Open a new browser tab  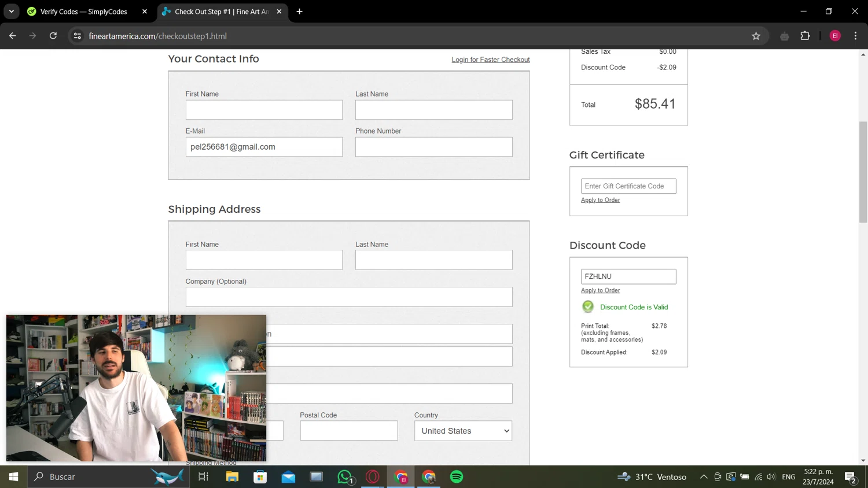tap(299, 12)
